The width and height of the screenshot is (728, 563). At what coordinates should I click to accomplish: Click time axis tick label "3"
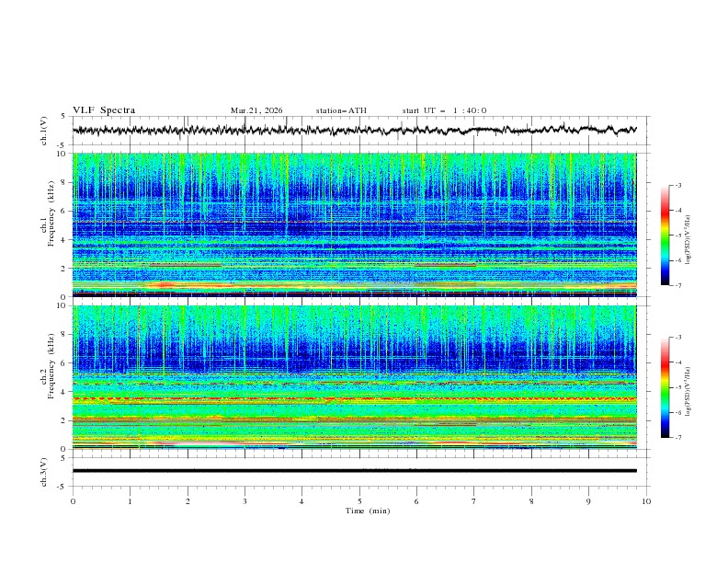(245, 501)
